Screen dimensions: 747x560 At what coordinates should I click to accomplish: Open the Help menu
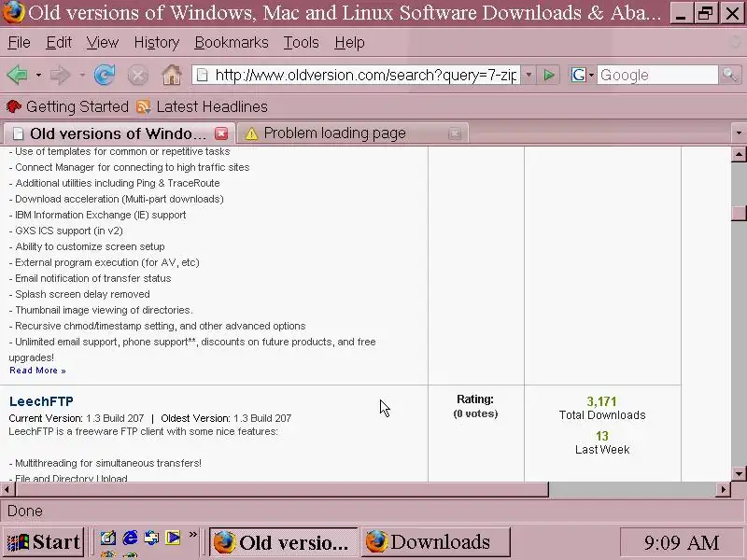(x=349, y=42)
